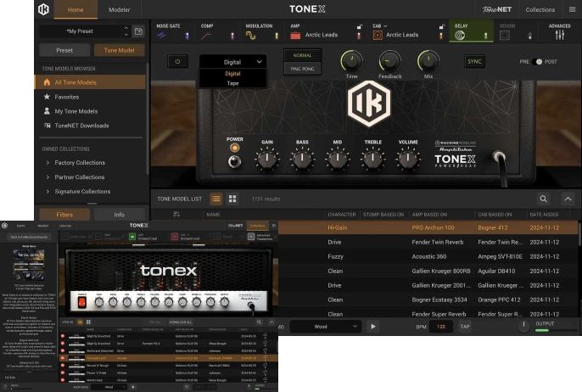The height and width of the screenshot is (392, 582).
Task: Open the hamburger menu next to Collections
Action: point(572,10)
